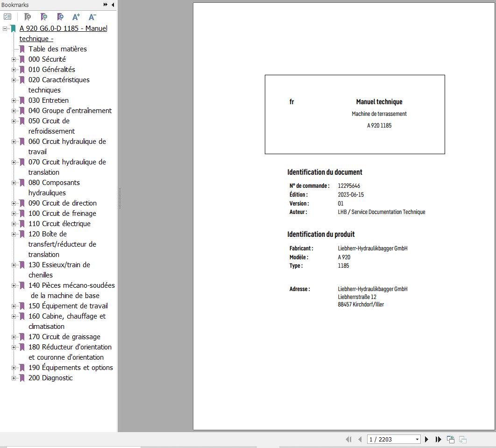Select 070 Circuit hydraulique de translation
Viewport: 496px width, 448px height.
[x=67, y=167]
